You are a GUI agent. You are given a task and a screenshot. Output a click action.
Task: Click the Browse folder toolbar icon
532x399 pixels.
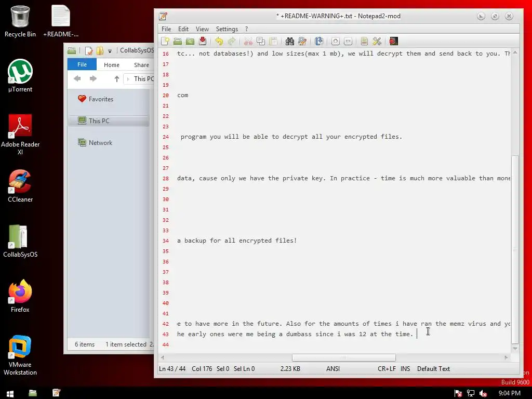coord(190,42)
